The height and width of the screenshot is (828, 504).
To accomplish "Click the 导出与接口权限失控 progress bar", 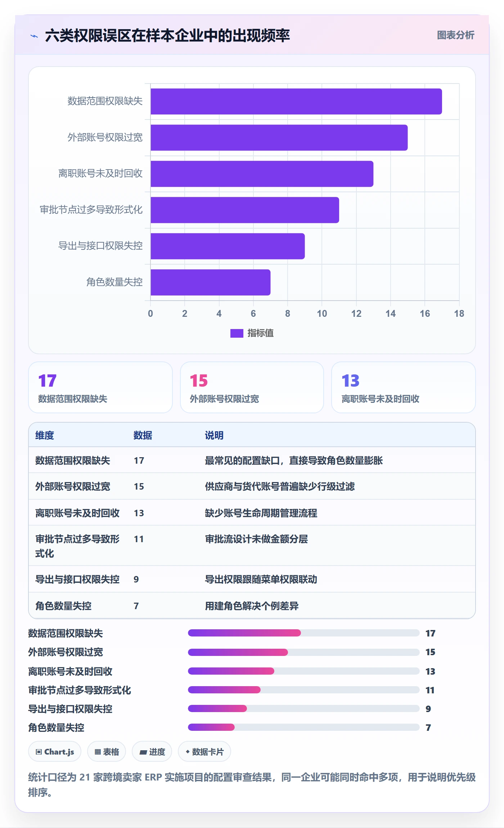I will [x=304, y=708].
